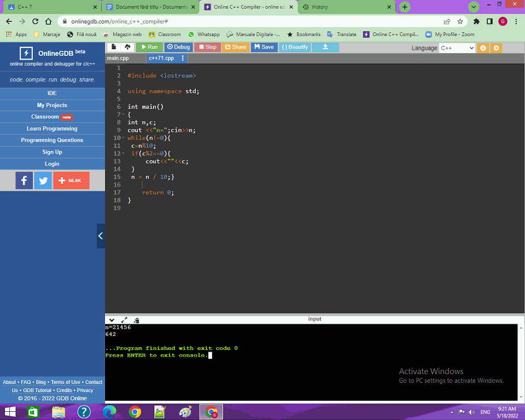This screenshot has width=525, height=420.
Task: Collapse the left sidebar with arrow handle
Action: pyautogui.click(x=101, y=236)
